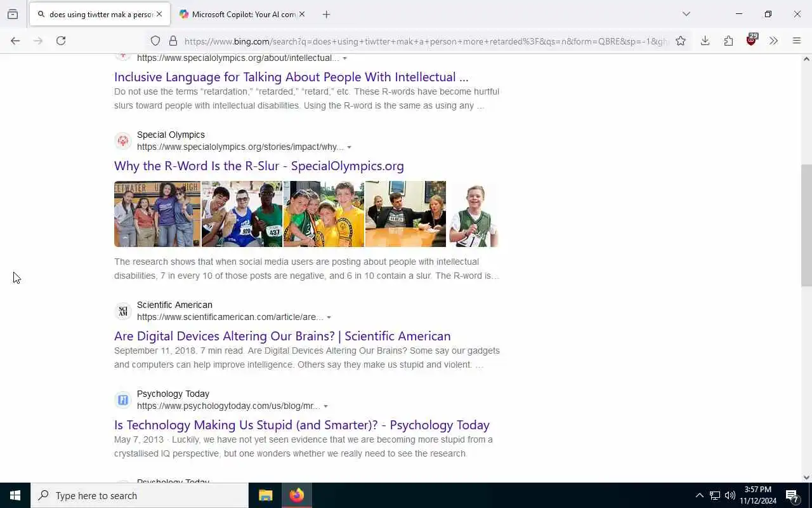Open the Firefox application hamburger menu
The image size is (812, 508).
pyautogui.click(x=797, y=41)
